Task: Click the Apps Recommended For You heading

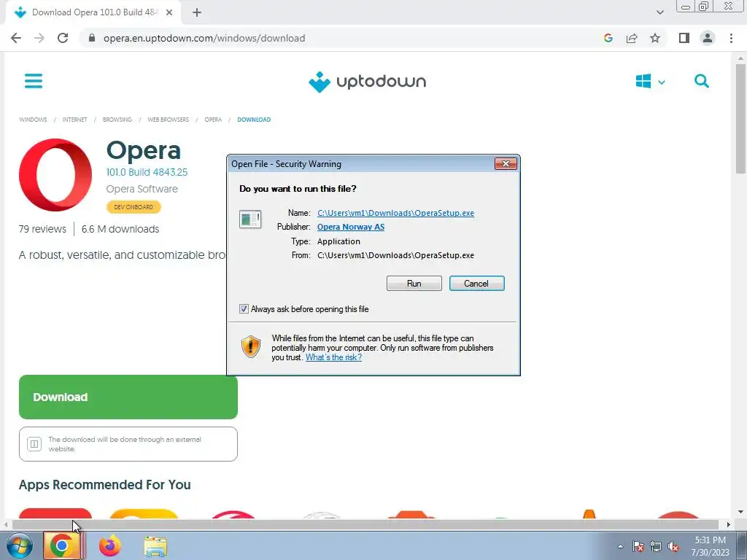Action: coord(105,485)
